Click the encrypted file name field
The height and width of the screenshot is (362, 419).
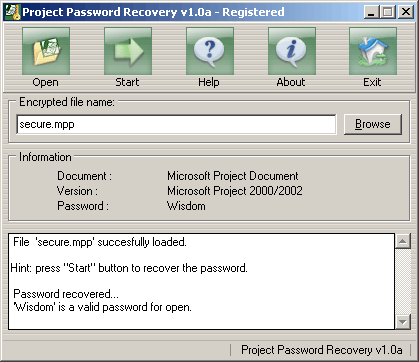[x=176, y=124]
